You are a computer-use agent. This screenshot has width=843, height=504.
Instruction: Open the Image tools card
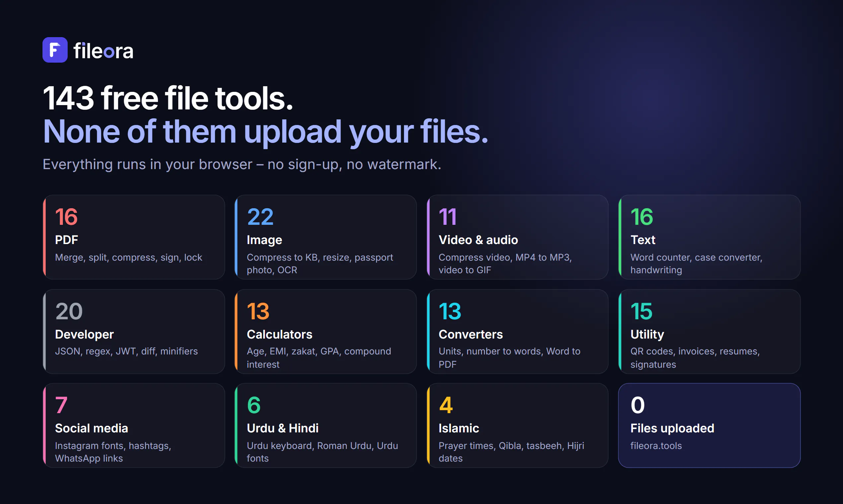[326, 237]
